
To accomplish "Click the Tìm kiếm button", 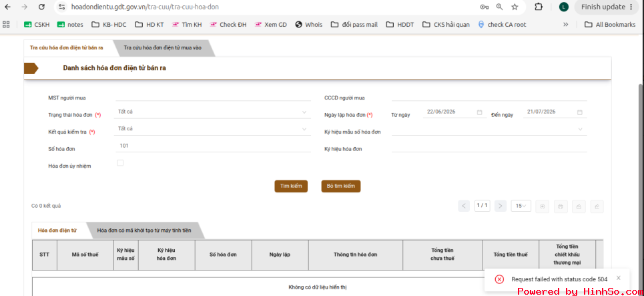I will coord(291,186).
